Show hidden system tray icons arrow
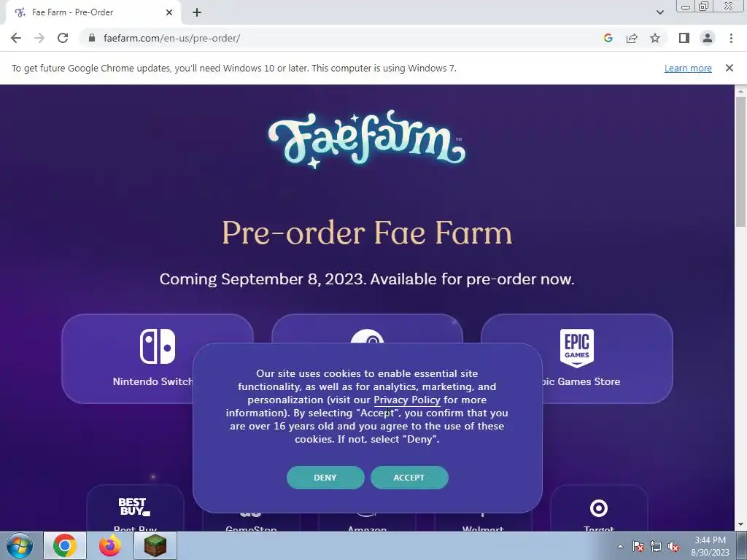 coord(620,546)
